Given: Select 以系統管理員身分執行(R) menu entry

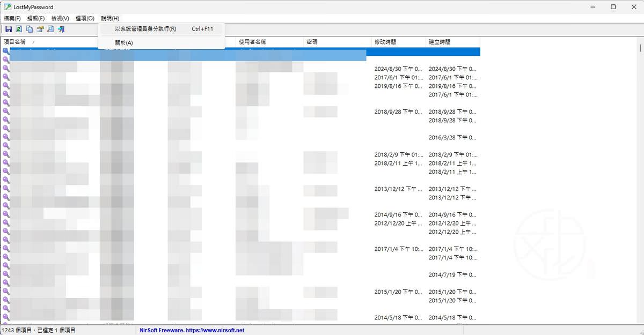Looking at the screenshot, I should (x=145, y=29).
